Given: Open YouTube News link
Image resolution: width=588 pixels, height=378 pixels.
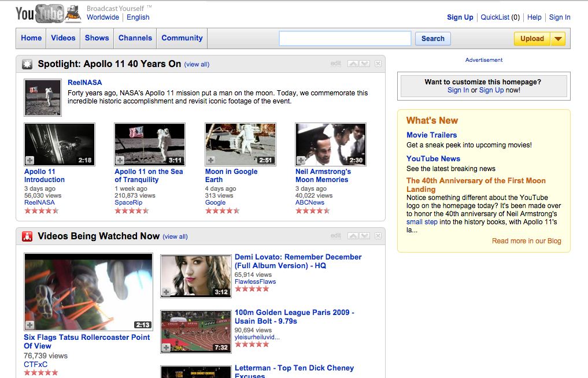Looking at the screenshot, I should [x=433, y=158].
